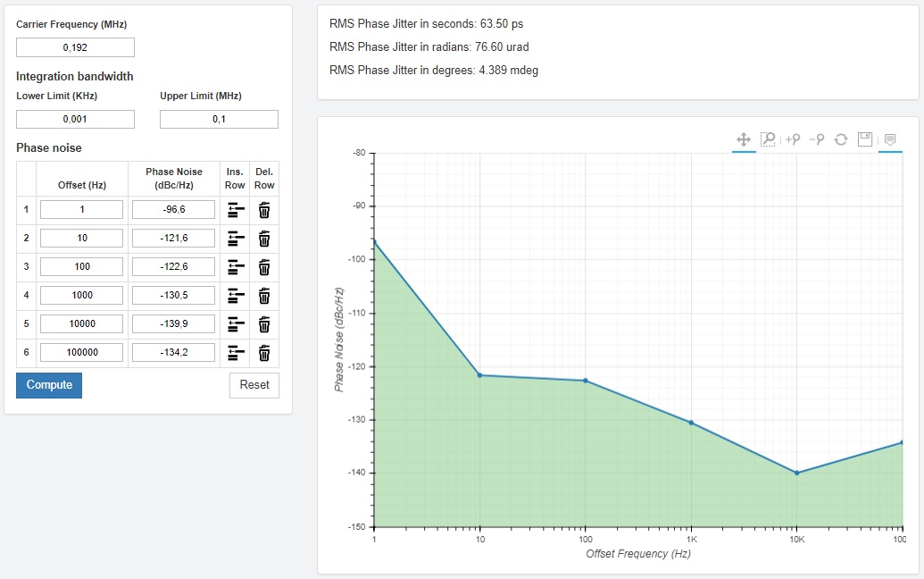
Task: Click the 'RMS Phase Jitter in seconds' result
Action: (426, 24)
